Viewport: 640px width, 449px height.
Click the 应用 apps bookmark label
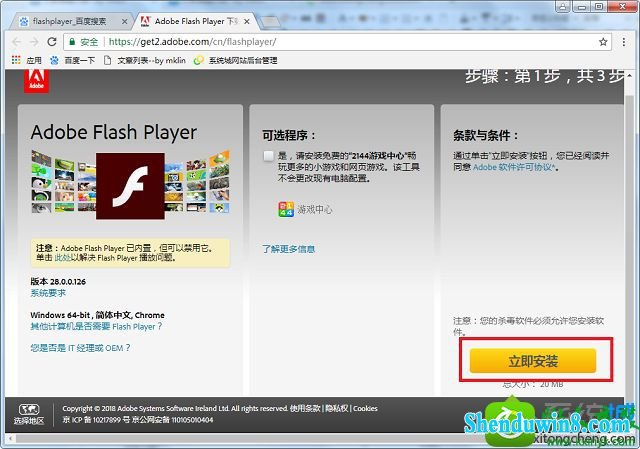[x=34, y=60]
